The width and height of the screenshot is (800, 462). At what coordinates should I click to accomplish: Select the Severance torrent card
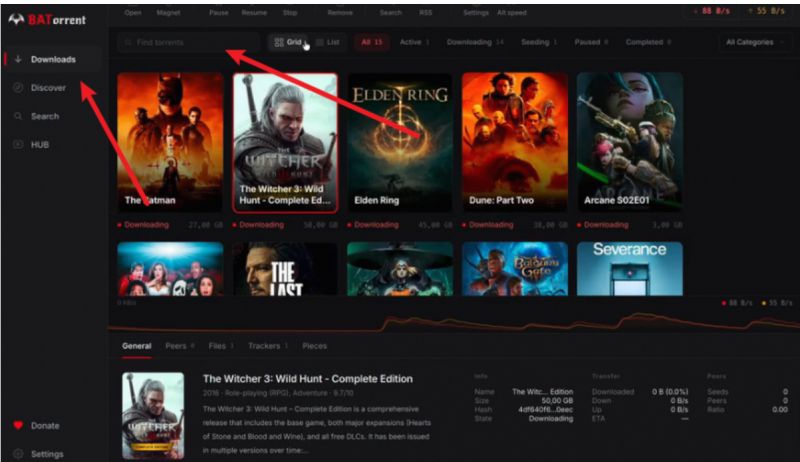(x=630, y=269)
